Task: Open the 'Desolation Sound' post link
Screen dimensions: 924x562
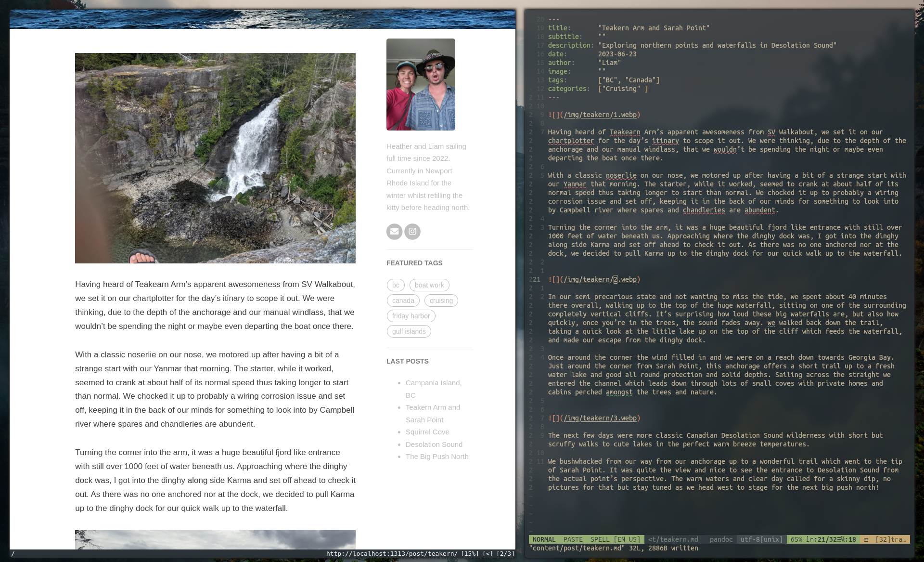Action: click(434, 444)
